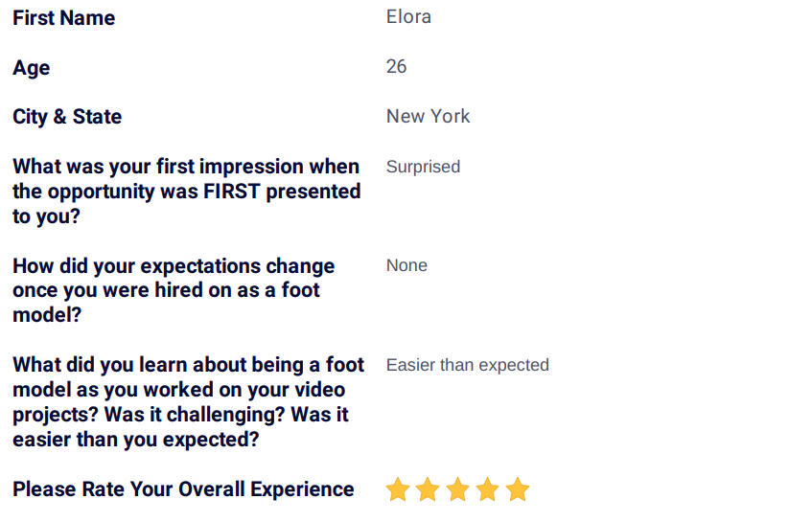
Task: Select the Easier than expected answer
Action: click(x=468, y=365)
